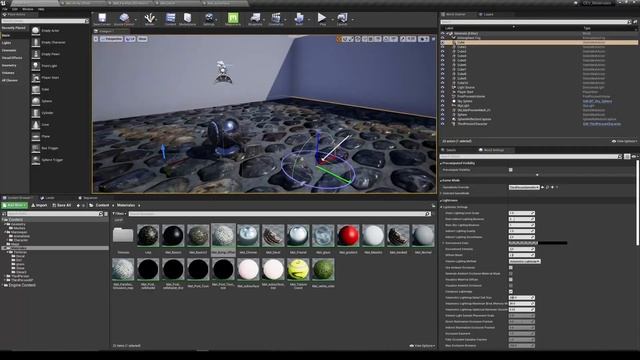Open the viewport options arrow dropdown
640x360 pixels.
pos(96,39)
